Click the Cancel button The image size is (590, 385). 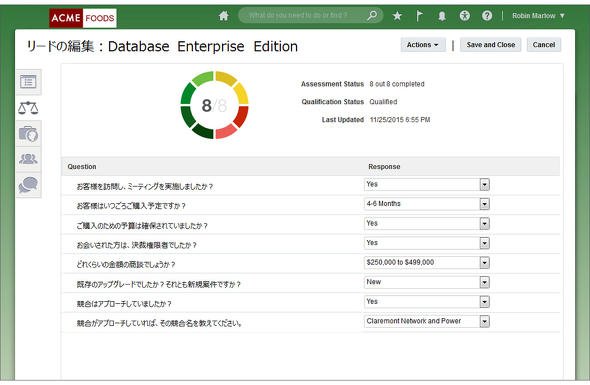tap(544, 45)
